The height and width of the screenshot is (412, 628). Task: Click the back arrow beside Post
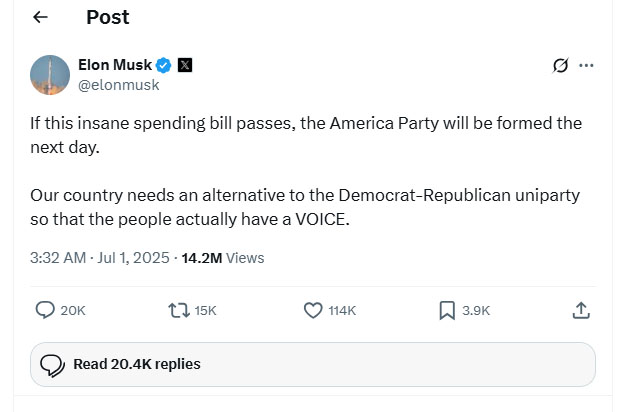40,18
